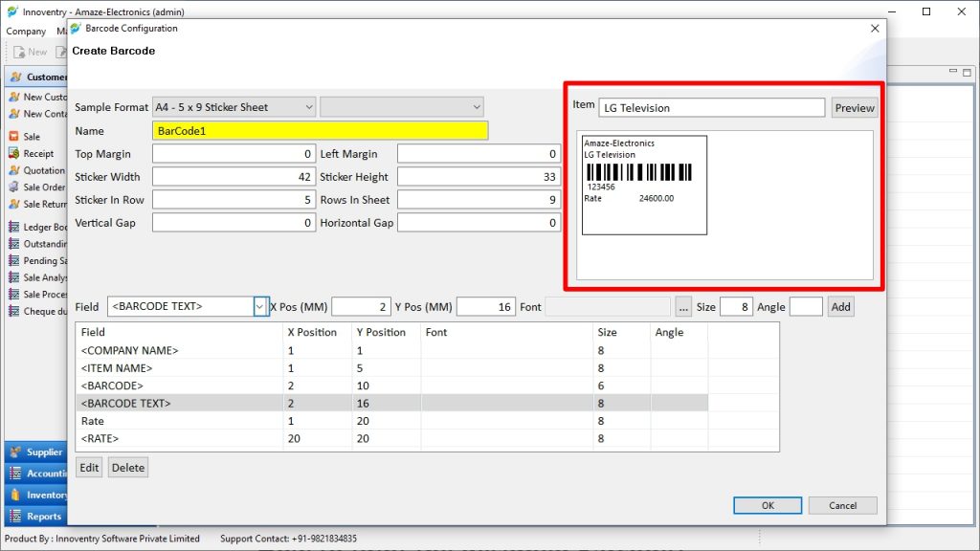Switch to Inventory sidebar section
This screenshot has height=551, width=980.
36,495
